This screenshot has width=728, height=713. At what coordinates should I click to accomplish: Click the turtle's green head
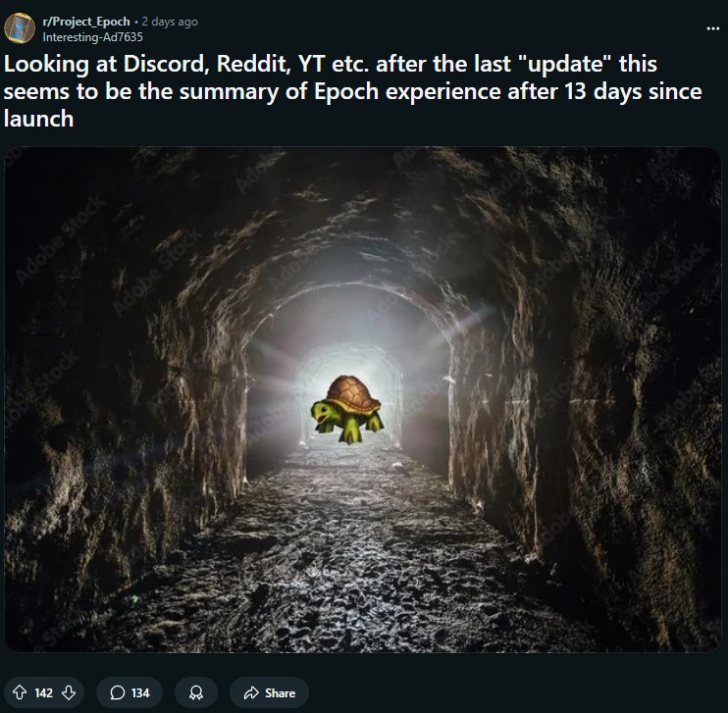pyautogui.click(x=321, y=412)
